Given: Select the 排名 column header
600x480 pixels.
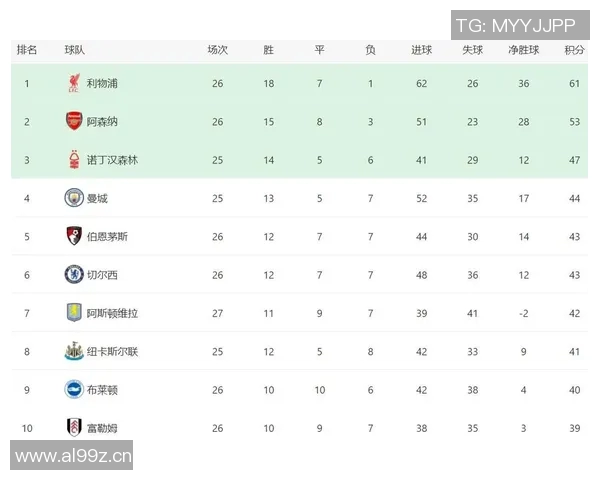Looking at the screenshot, I should point(27,50).
